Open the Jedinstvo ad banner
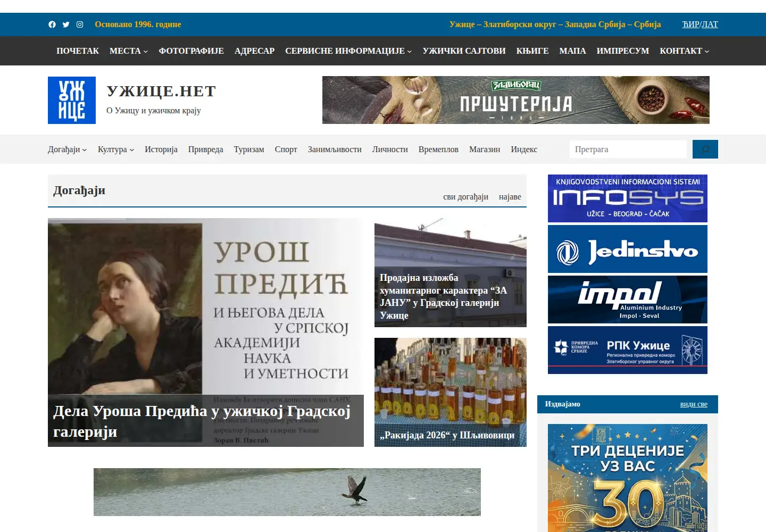Viewport: 766px width, 532px height. [x=628, y=249]
